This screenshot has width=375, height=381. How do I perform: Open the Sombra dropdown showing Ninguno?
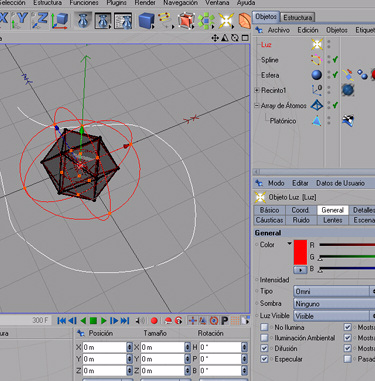pyautogui.click(x=334, y=304)
